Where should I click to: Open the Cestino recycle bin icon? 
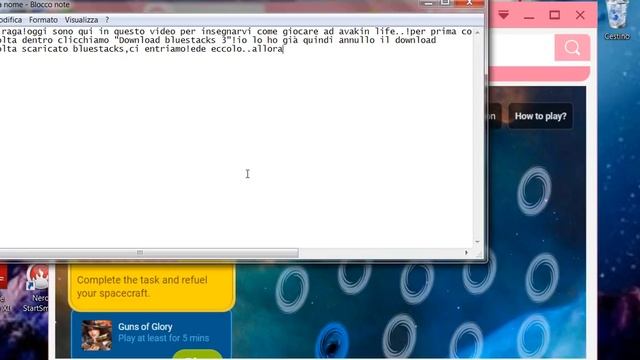(x=617, y=20)
